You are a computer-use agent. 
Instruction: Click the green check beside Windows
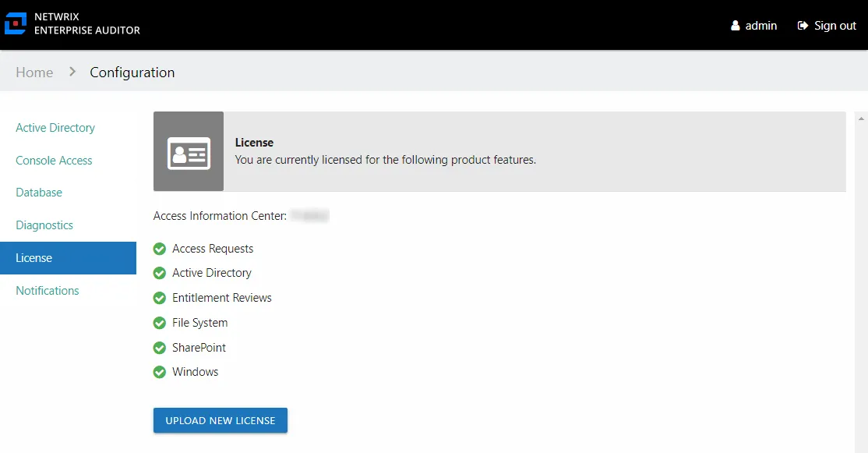tap(160, 372)
